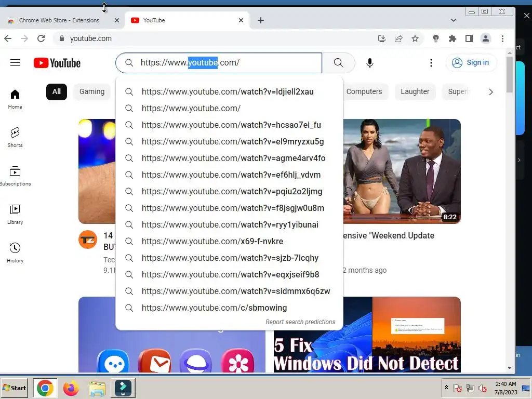
Task: Select the Laughter category chip
Action: [415, 92]
